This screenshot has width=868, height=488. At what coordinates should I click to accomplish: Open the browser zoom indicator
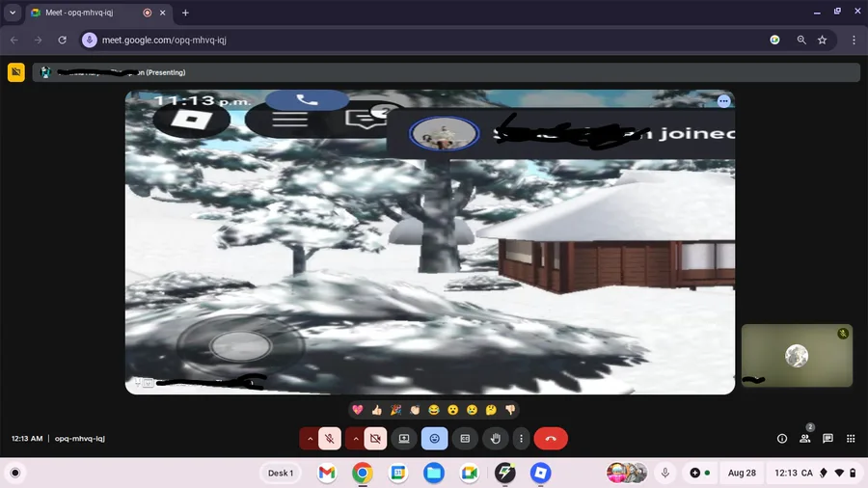coord(801,40)
